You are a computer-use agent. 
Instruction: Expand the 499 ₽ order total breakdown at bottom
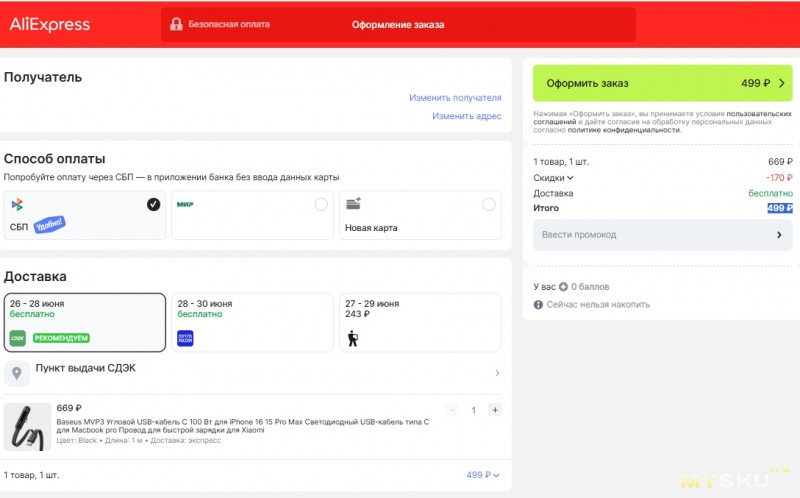click(483, 475)
